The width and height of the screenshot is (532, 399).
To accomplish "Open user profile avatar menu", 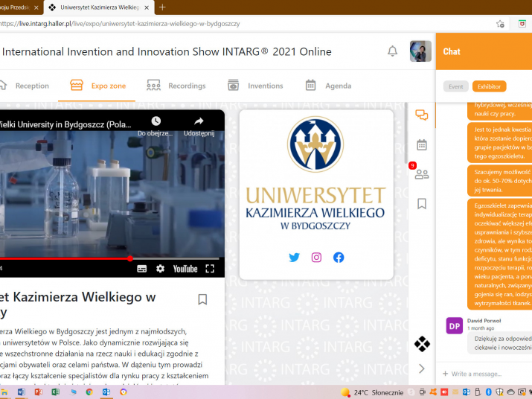I will pos(420,51).
